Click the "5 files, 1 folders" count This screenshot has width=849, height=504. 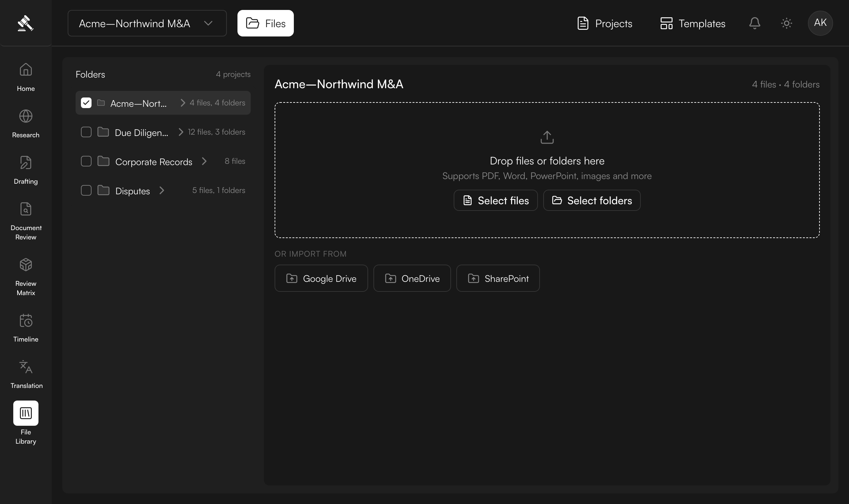click(219, 190)
